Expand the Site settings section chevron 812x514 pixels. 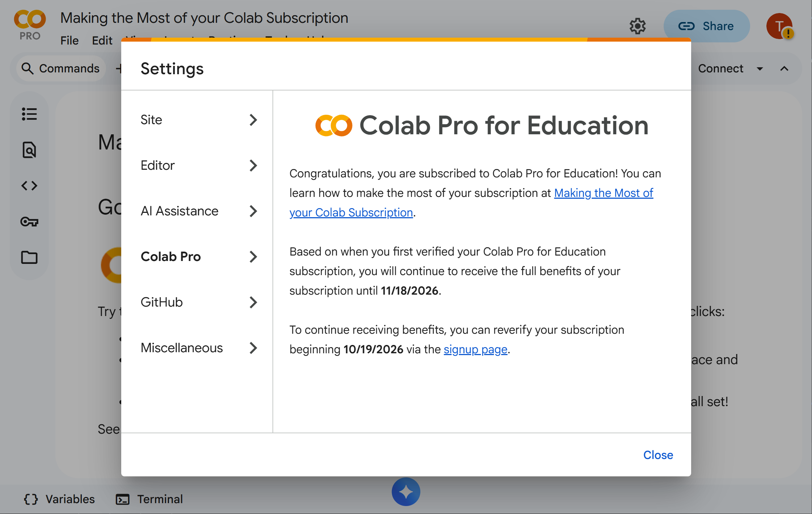point(253,120)
